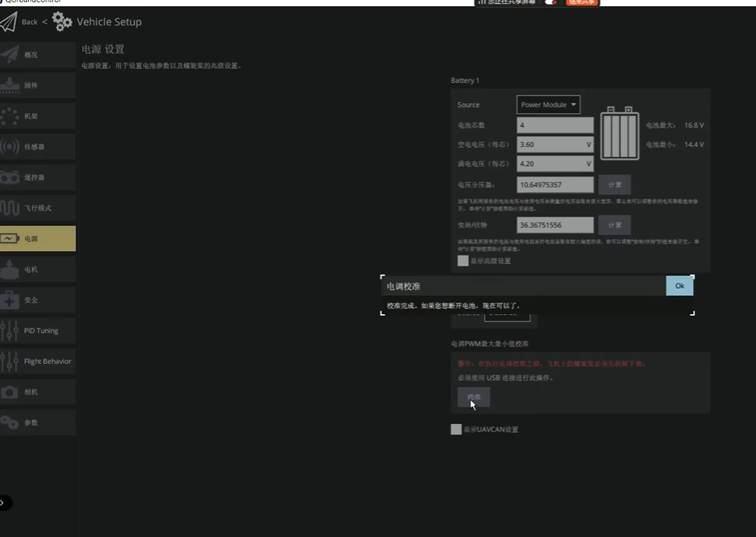The height and width of the screenshot is (537, 756).
Task: Click the paper plane Back icon
Action: pos(8,22)
